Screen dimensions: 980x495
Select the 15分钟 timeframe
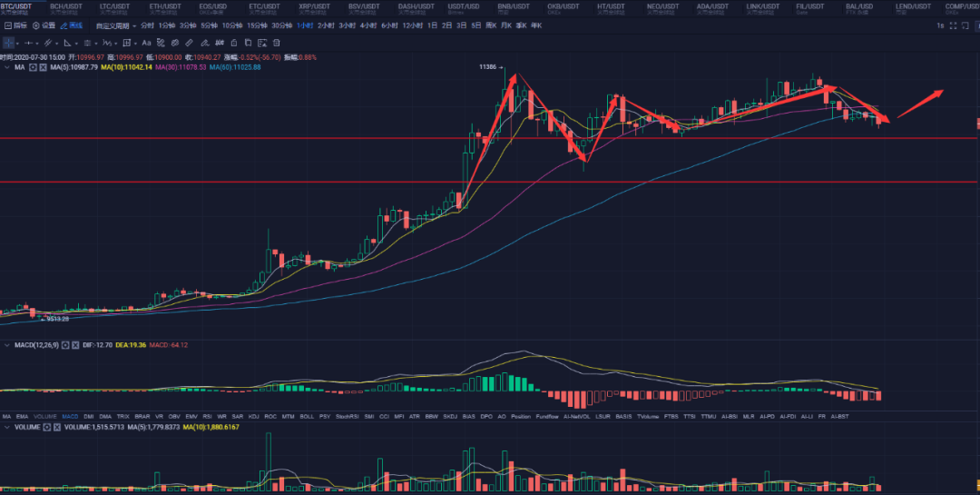pos(256,25)
